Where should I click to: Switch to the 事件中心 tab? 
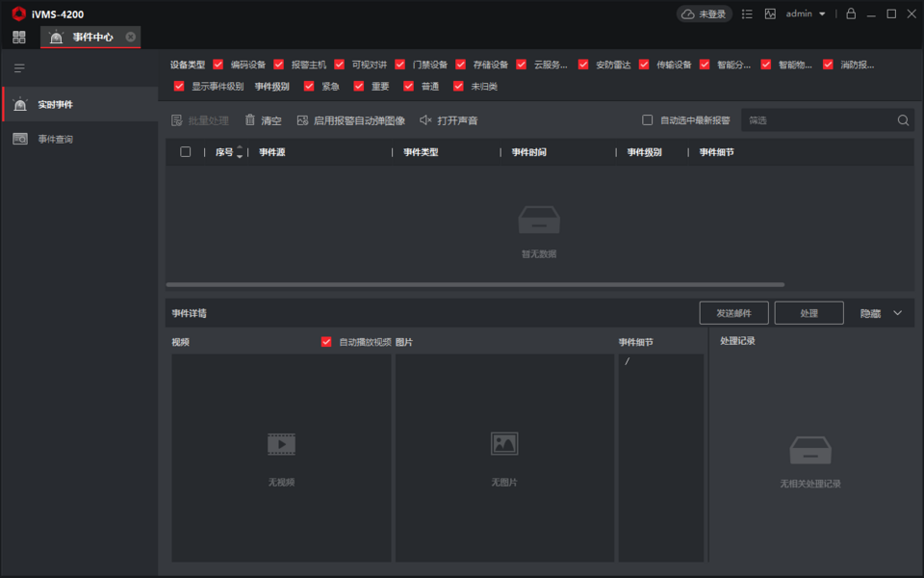click(91, 38)
